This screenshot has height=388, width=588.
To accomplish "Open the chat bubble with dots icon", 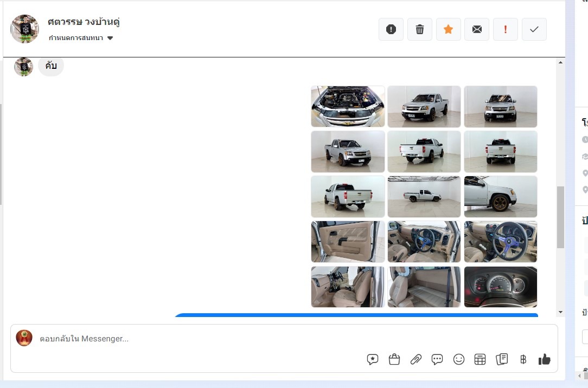I will [437, 359].
